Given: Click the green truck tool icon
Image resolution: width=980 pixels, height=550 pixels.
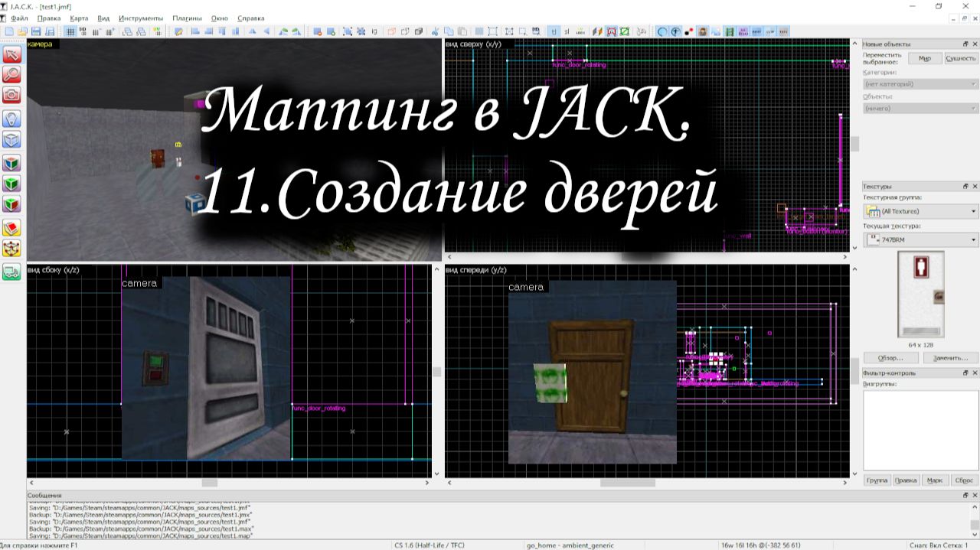Looking at the screenshot, I should point(11,272).
